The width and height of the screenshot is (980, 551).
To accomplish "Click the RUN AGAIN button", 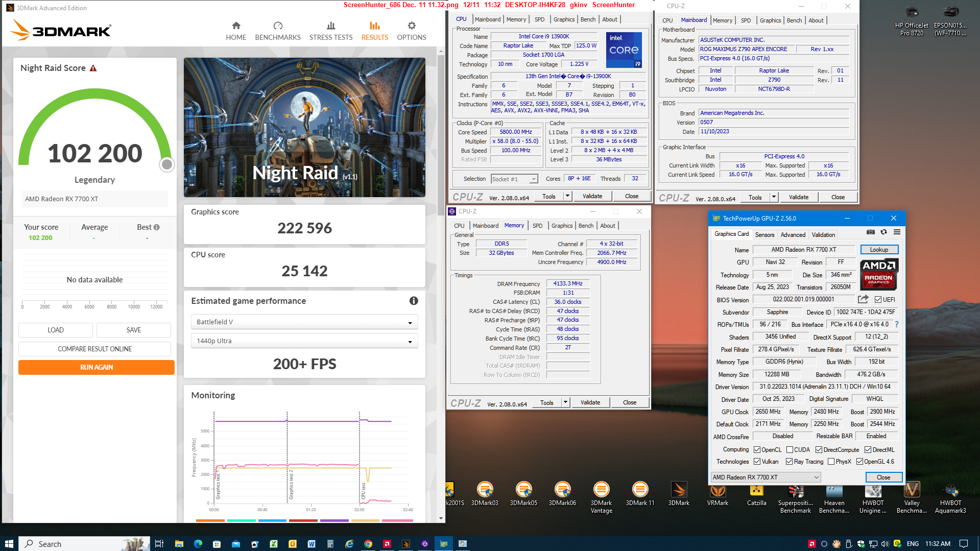I will pyautogui.click(x=97, y=367).
